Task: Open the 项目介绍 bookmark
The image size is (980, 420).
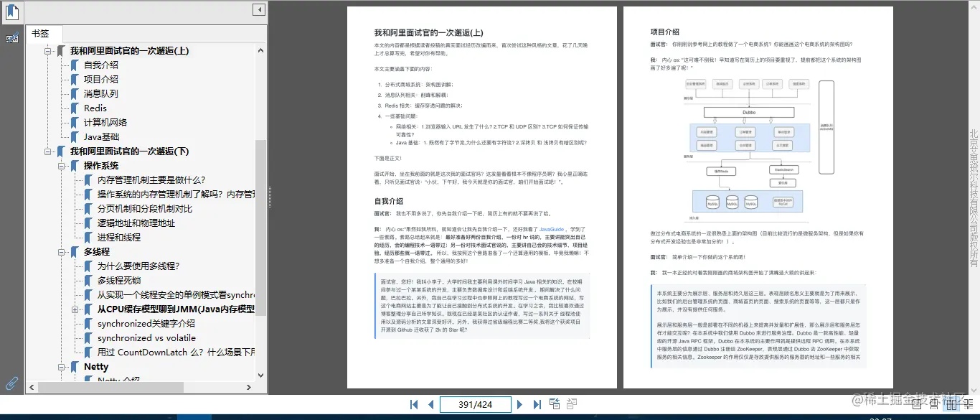Action: [x=101, y=80]
